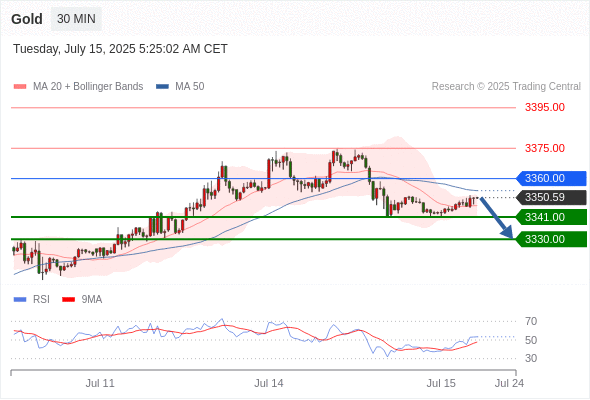Click the RSI 70 level label
590x400 pixels.
(531, 321)
